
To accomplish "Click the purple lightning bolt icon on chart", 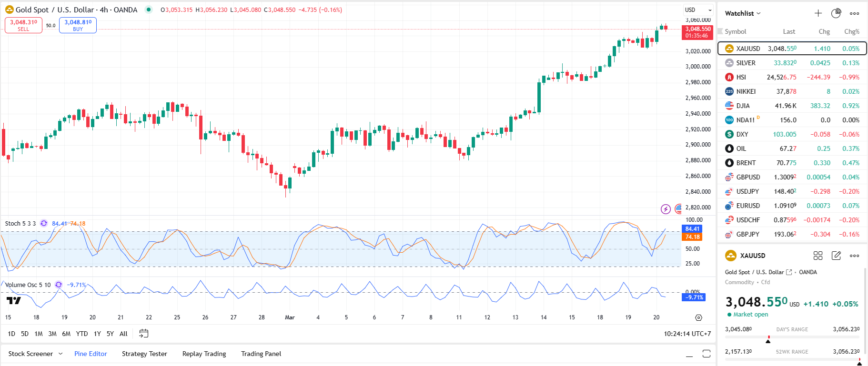I will tap(666, 209).
